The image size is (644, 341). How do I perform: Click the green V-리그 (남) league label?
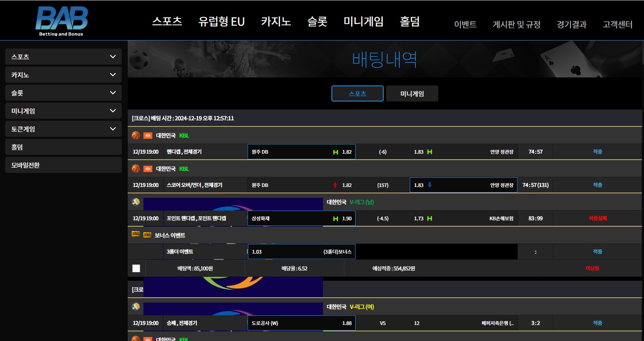tap(362, 202)
